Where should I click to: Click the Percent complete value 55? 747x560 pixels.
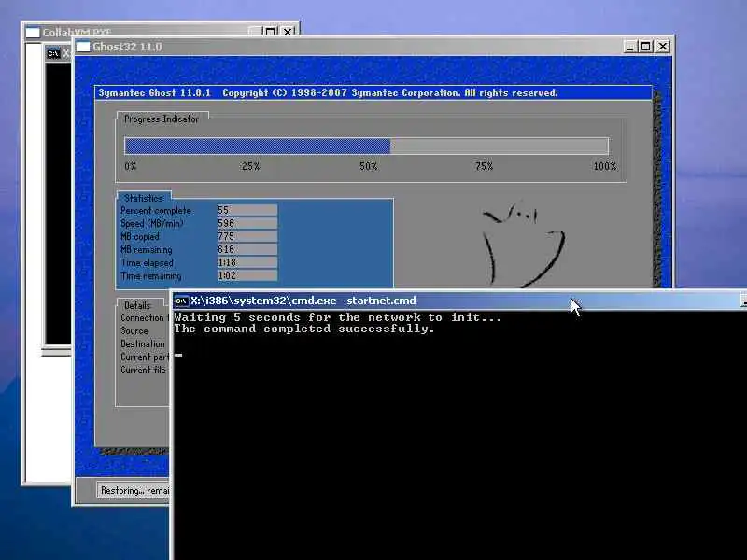[x=247, y=210]
